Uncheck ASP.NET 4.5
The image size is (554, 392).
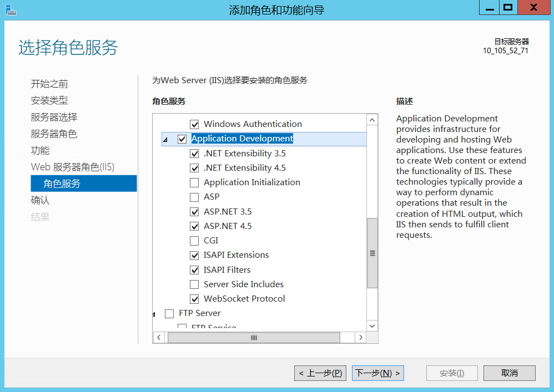tap(195, 226)
